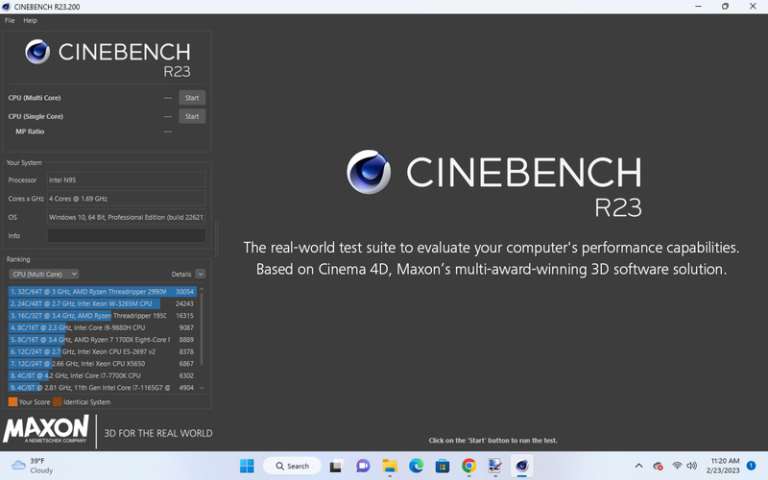Open the Help menu
Image resolution: width=768 pixels, height=480 pixels.
[30, 20]
